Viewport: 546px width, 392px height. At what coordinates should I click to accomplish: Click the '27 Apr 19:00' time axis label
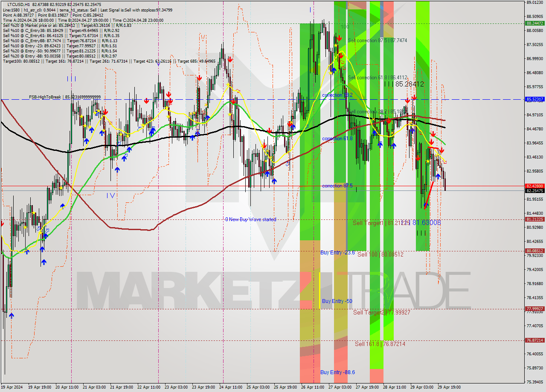coord(367,387)
